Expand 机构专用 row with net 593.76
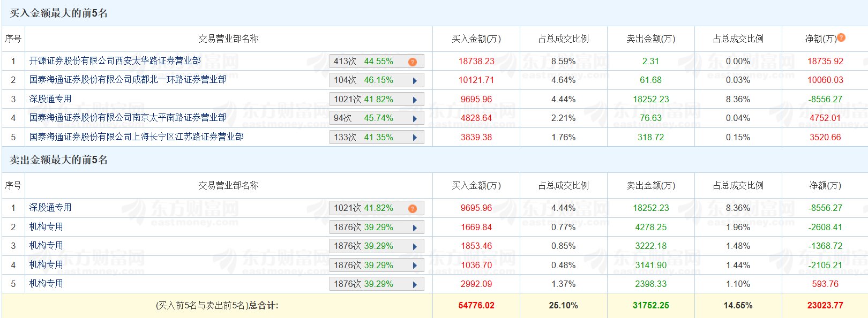This screenshot has width=868, height=318. (415, 285)
